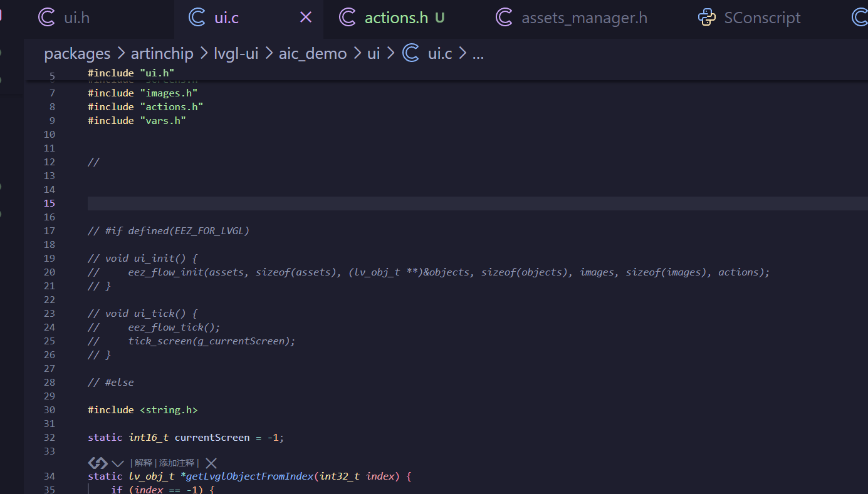Image resolution: width=868 pixels, height=494 pixels.
Task: Click the #include "vars.h" line
Action: (137, 120)
